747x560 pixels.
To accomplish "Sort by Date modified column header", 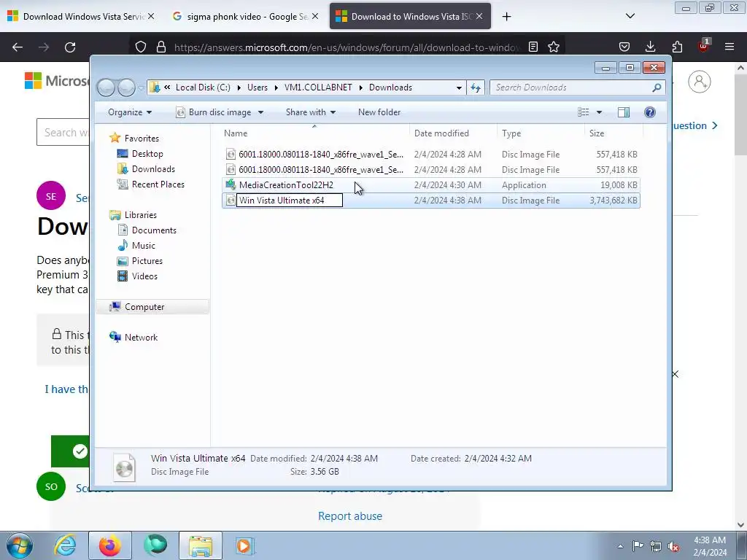I will tap(453, 133).
